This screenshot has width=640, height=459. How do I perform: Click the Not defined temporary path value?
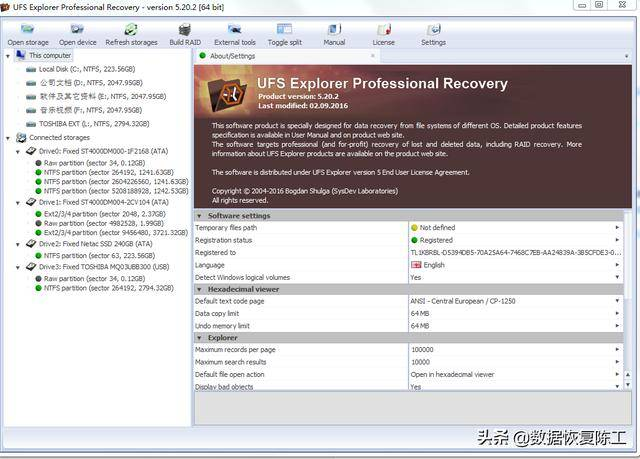[x=437, y=228]
